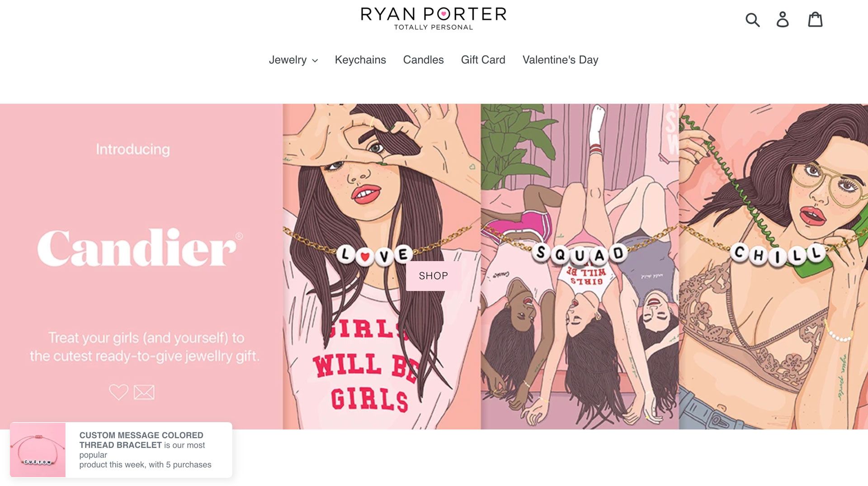Go to Keychains page
The image size is (868, 486).
(x=360, y=60)
